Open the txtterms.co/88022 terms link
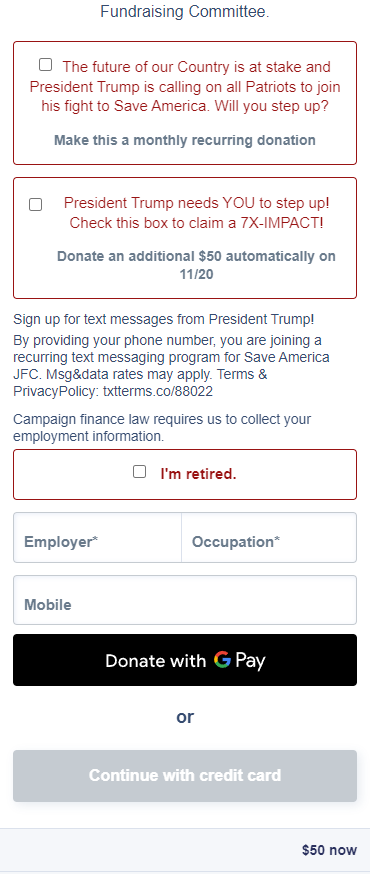 coord(158,391)
